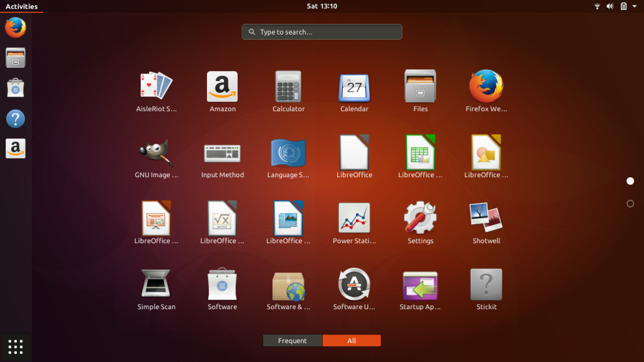Select first app page indicator dot
This screenshot has height=362, width=644.
630,181
